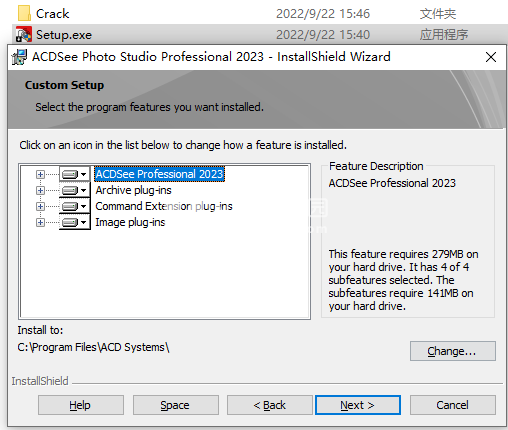The width and height of the screenshot is (508, 430).
Task: Expand the Archive plug-ins tree node
Action: tap(40, 190)
